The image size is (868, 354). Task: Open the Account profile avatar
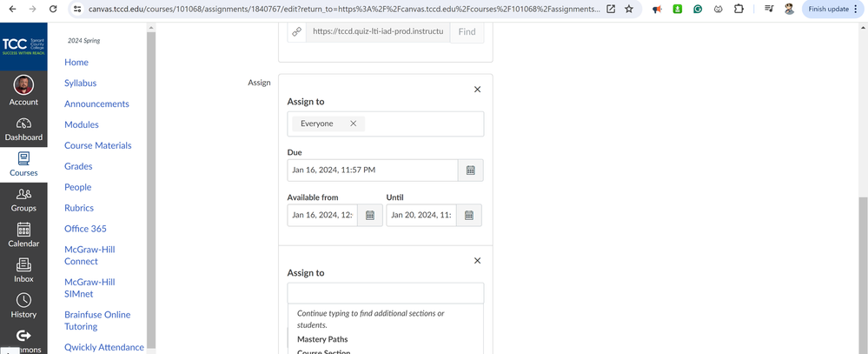coord(23,85)
